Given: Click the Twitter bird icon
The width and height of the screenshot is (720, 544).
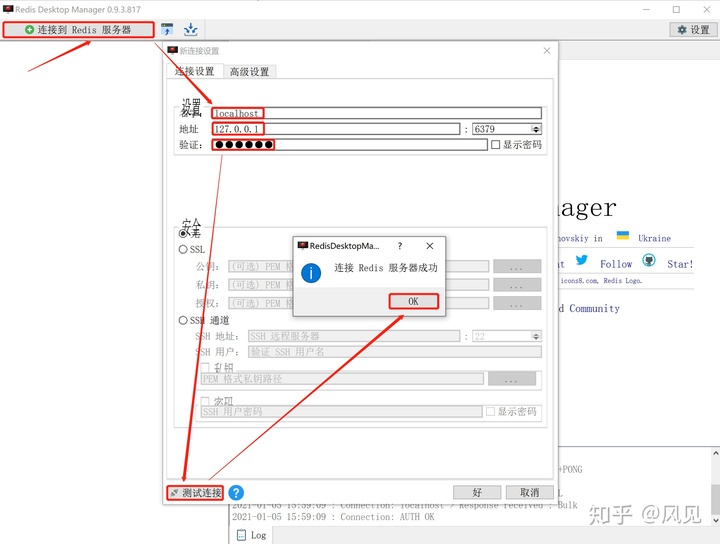Looking at the screenshot, I should [582, 260].
